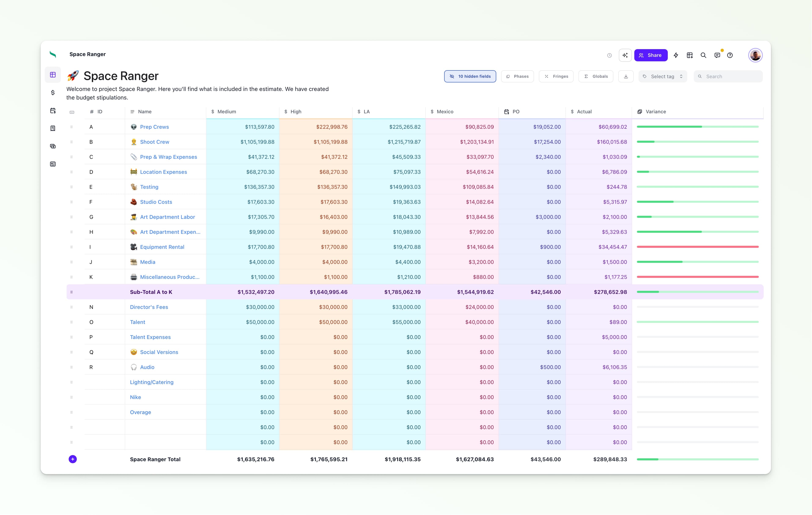Toggle the Fringes button

pos(556,76)
